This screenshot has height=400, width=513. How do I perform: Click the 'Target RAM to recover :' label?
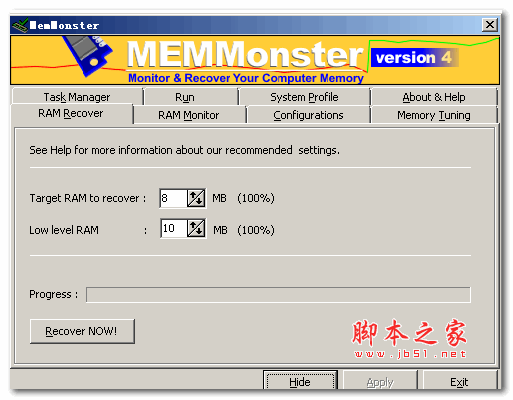point(88,198)
